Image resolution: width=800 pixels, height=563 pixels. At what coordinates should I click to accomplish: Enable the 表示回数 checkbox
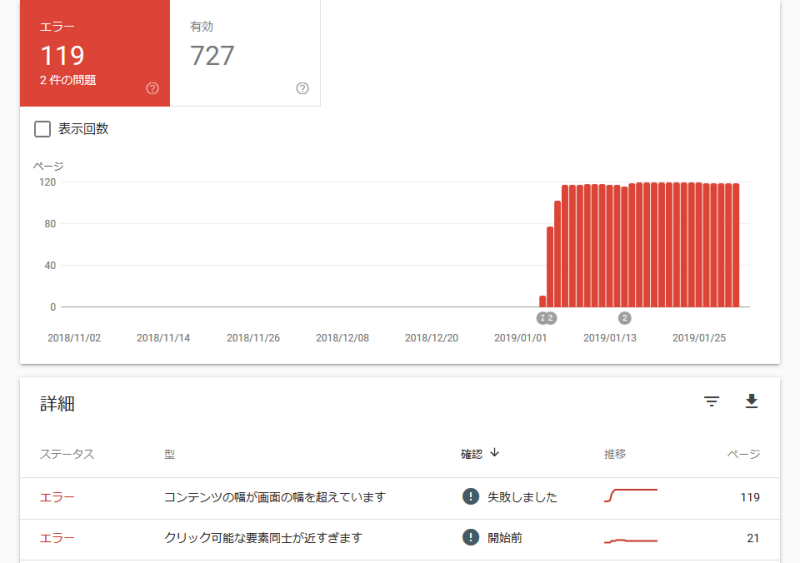(x=42, y=129)
